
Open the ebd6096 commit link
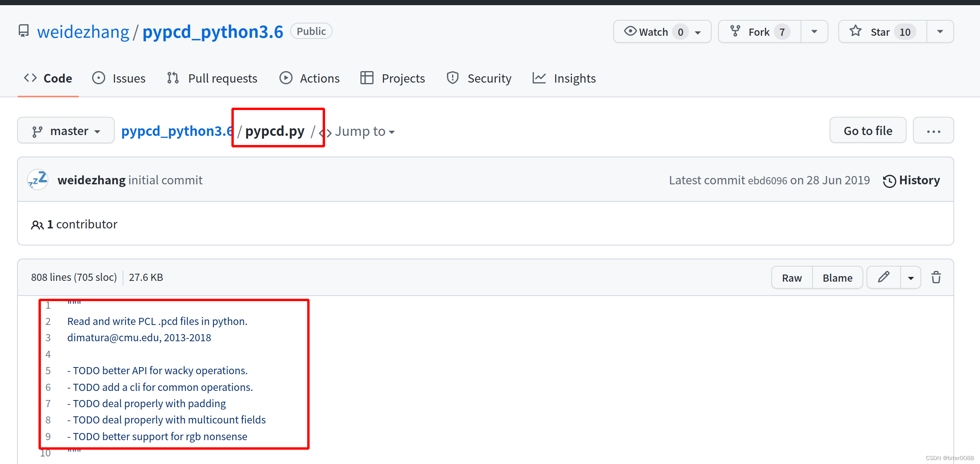[767, 181]
